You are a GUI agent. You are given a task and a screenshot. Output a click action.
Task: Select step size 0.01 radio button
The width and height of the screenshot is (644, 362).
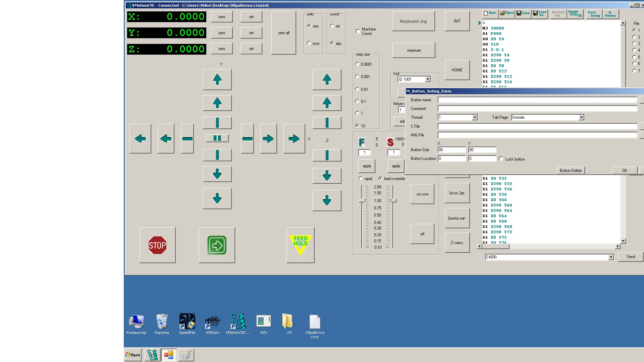[x=357, y=89]
